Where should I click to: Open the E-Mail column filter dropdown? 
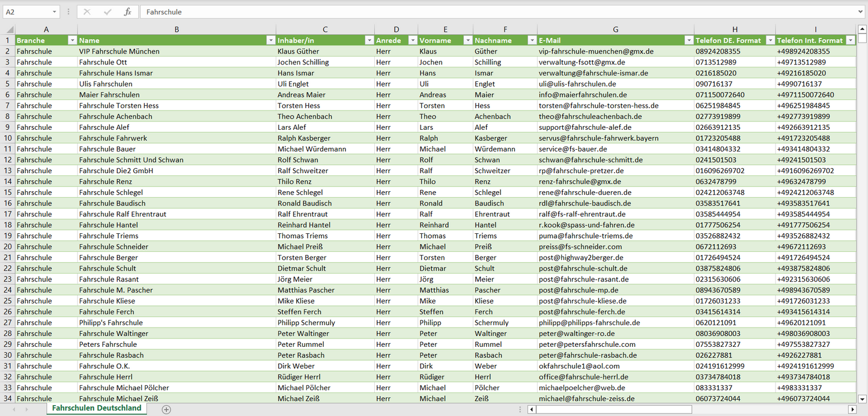click(688, 40)
